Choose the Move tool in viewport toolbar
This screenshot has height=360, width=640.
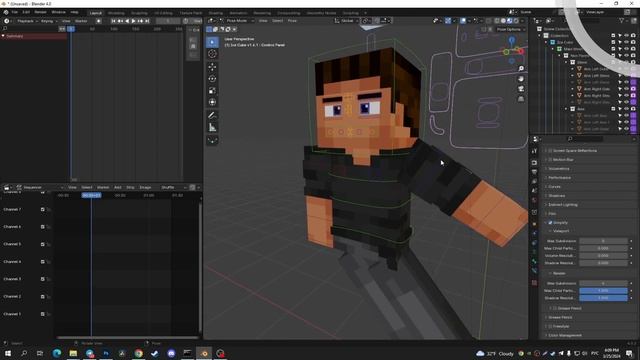[x=212, y=67]
